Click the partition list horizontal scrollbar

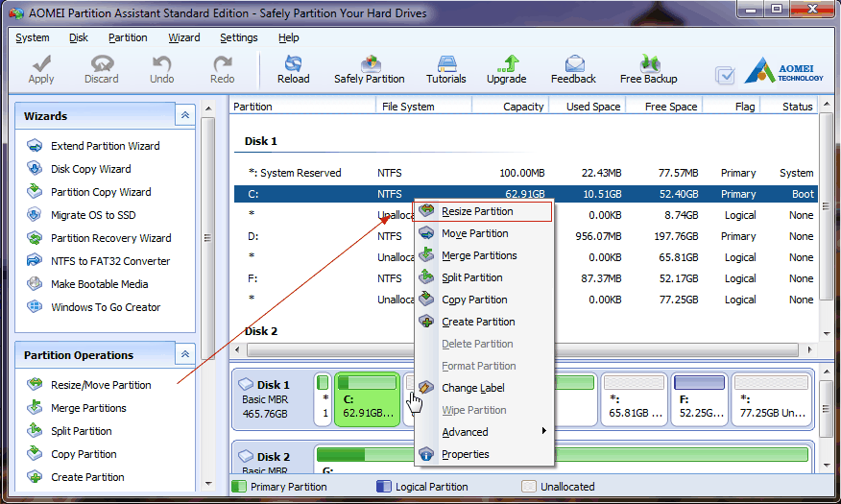pyautogui.click(x=523, y=349)
